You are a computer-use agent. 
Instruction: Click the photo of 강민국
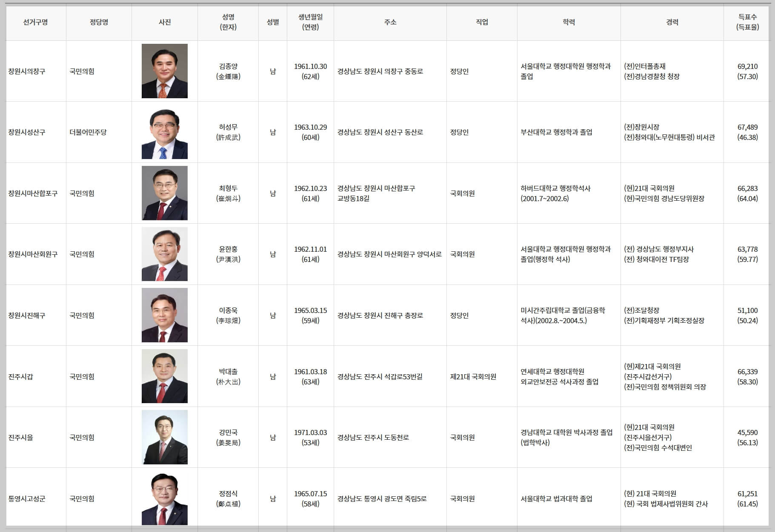(x=165, y=437)
